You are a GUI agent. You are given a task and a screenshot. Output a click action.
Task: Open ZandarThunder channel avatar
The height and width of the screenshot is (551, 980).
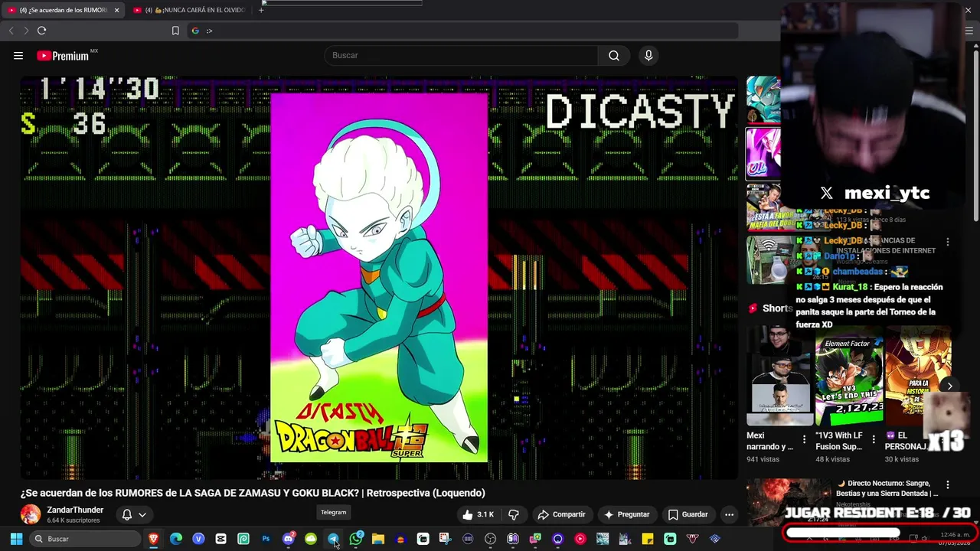tap(31, 514)
